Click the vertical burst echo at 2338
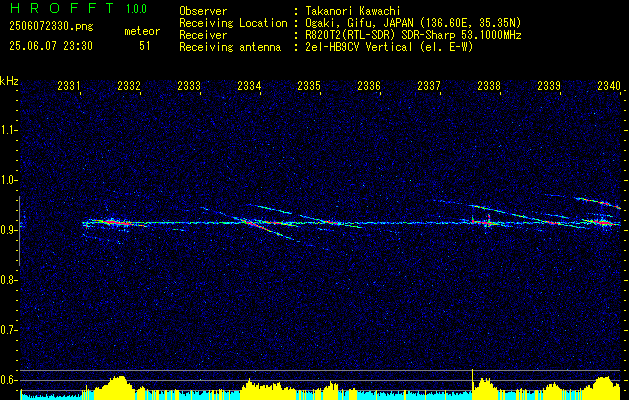Image resolution: width=629 pixels, height=400 pixels. pos(488,221)
